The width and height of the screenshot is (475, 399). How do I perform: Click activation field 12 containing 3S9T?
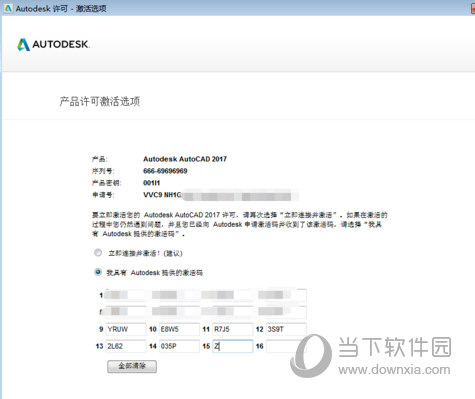click(x=286, y=329)
